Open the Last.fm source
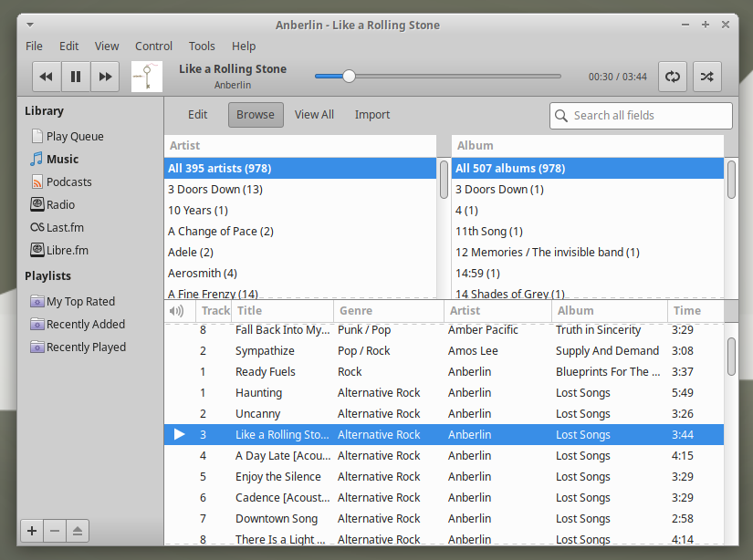 point(55,227)
